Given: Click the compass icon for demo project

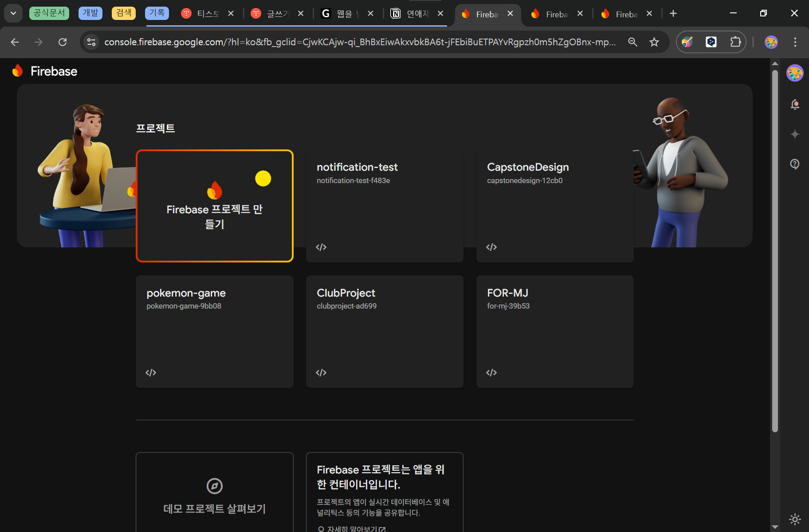Looking at the screenshot, I should pyautogui.click(x=215, y=486).
